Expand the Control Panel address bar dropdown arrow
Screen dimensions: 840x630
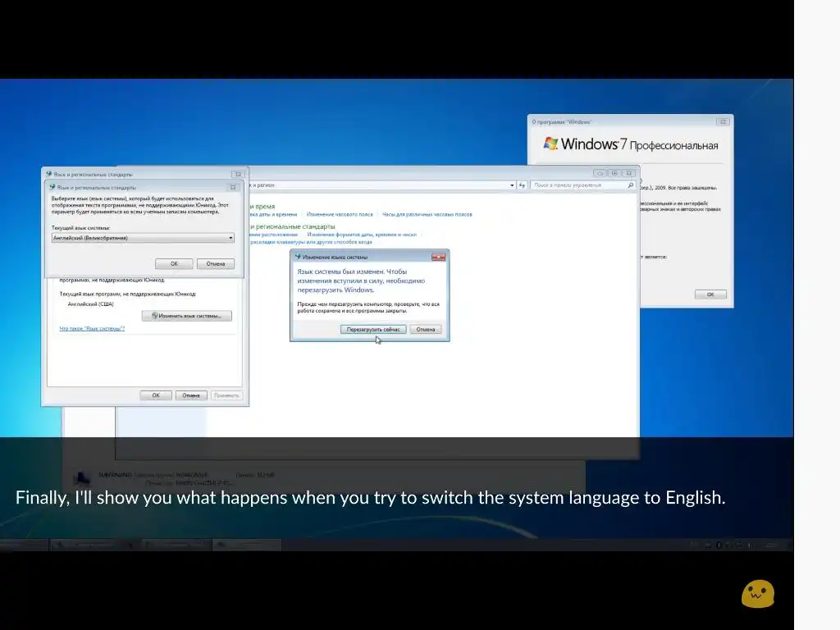tap(512, 185)
